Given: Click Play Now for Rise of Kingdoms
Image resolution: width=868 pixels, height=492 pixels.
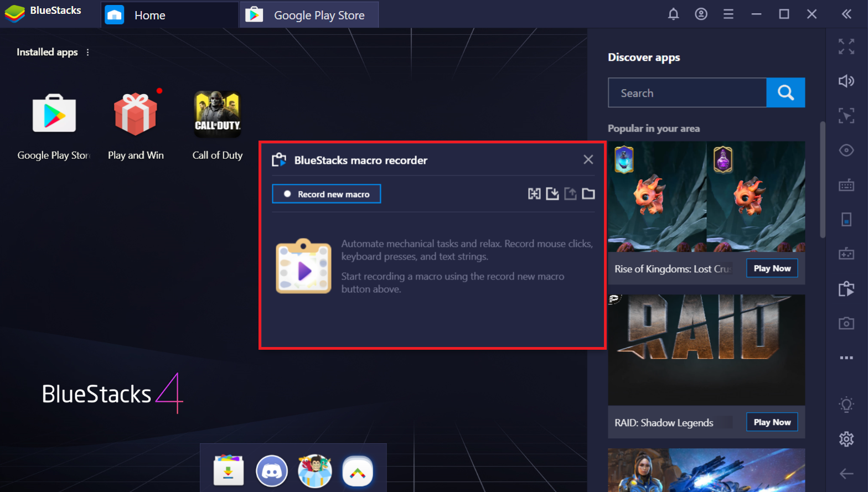Looking at the screenshot, I should pos(772,268).
